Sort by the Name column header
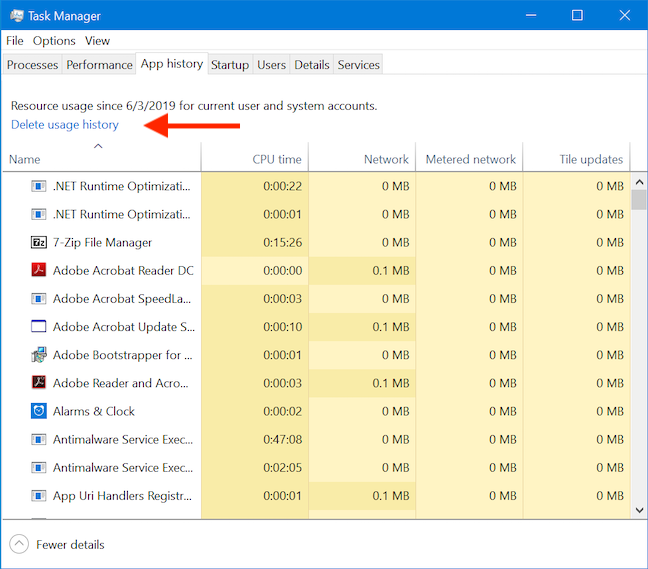The width and height of the screenshot is (648, 569). pos(102,159)
